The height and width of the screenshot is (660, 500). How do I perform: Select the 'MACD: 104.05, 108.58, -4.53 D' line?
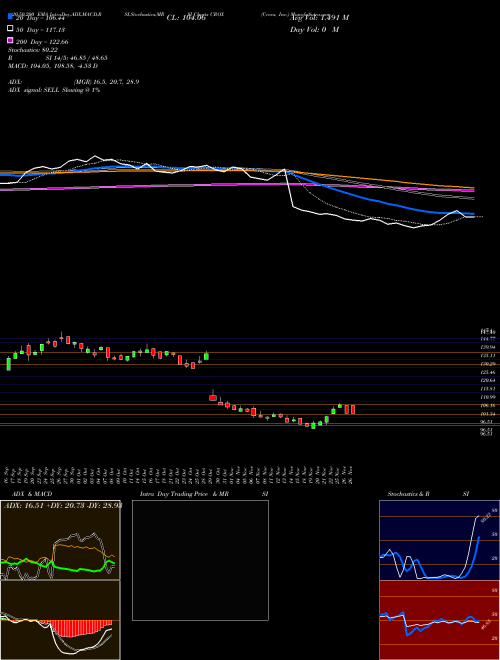pos(53,66)
